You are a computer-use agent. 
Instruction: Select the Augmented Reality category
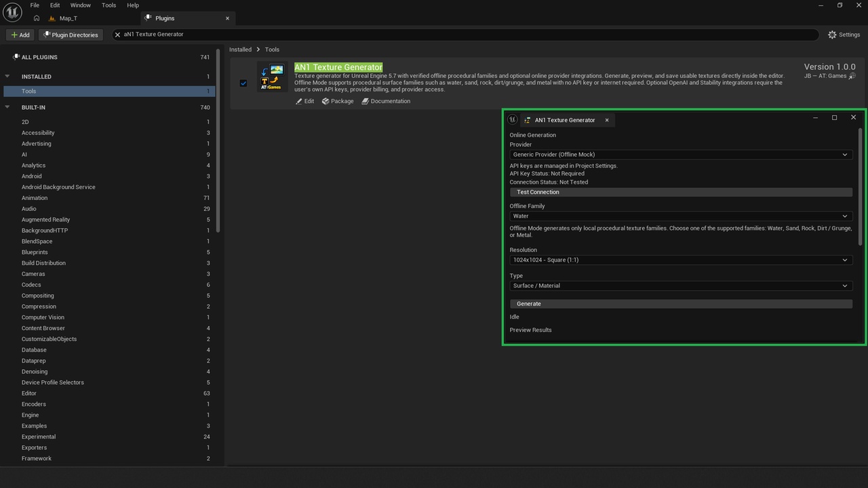[108, 220]
